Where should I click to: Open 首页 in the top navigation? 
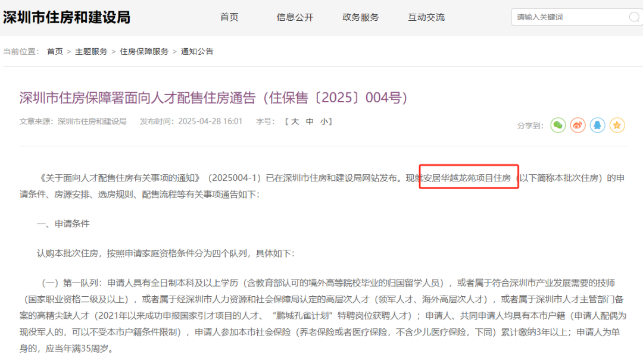[229, 17]
